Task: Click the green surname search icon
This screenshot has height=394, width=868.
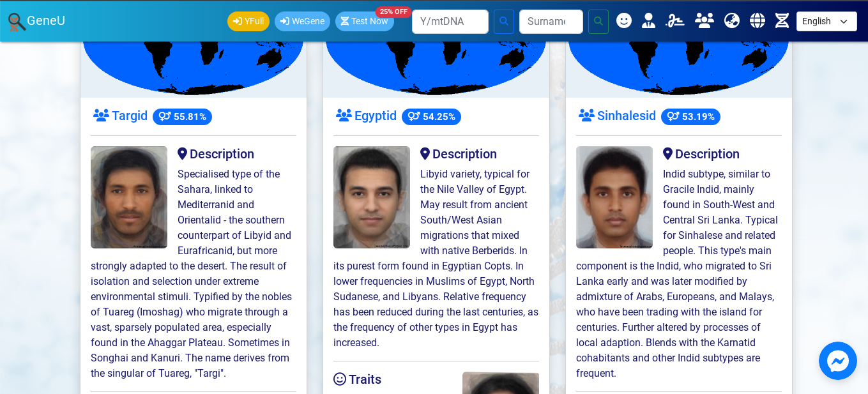Action: pos(598,21)
